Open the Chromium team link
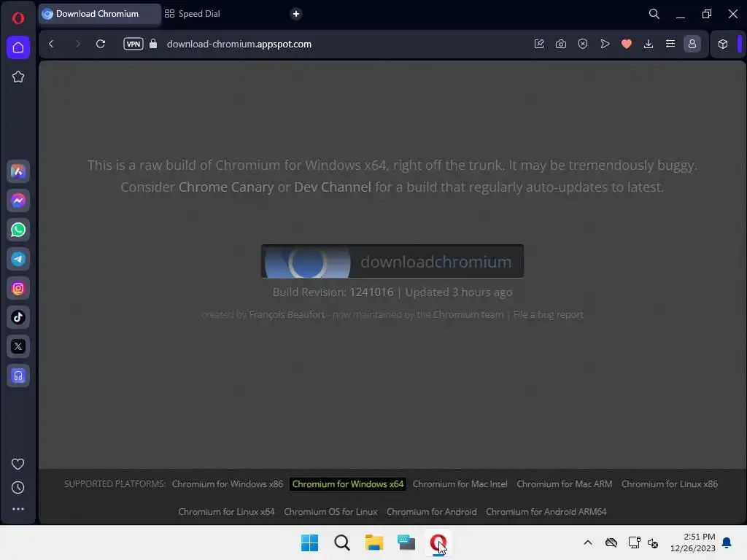Image resolution: width=747 pixels, height=560 pixels. pyautogui.click(x=468, y=315)
